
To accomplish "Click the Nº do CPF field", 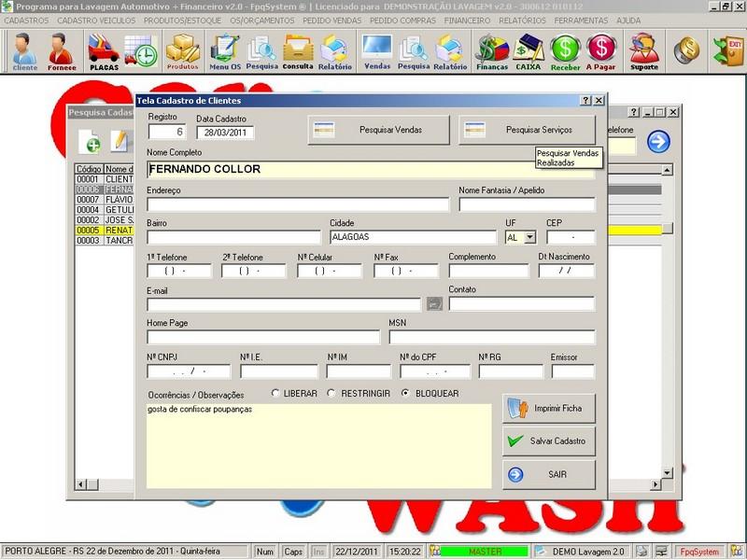I will pos(435,371).
